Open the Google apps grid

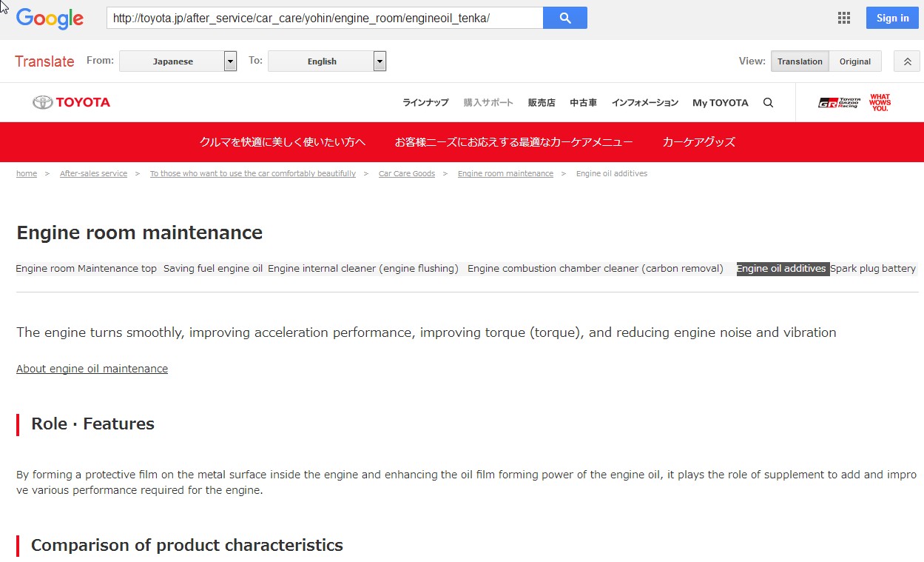[x=844, y=18]
